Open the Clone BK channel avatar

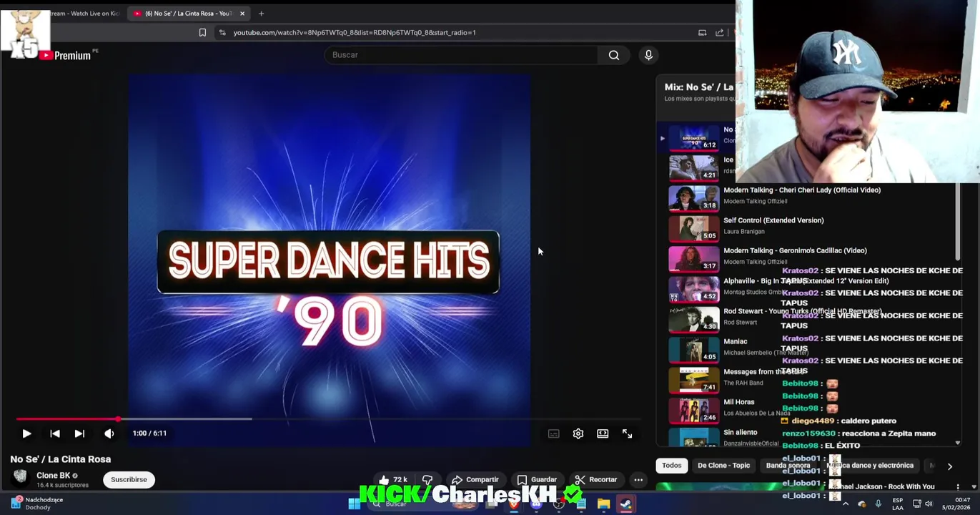[20, 478]
